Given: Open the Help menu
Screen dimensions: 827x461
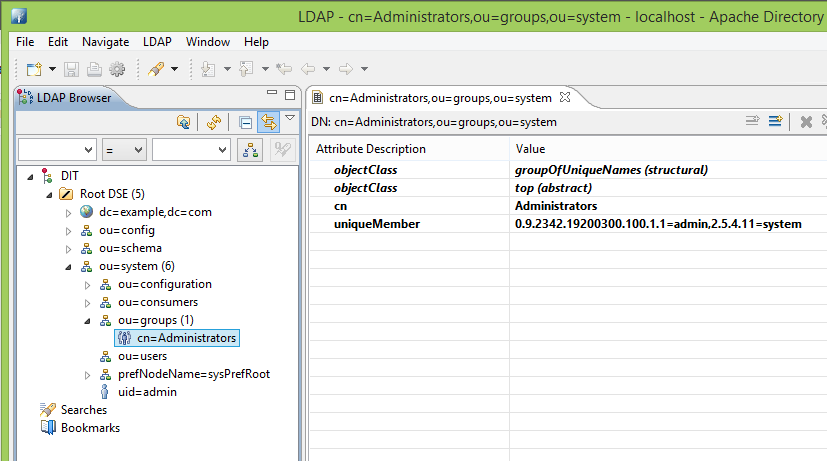Looking at the screenshot, I should (x=256, y=42).
